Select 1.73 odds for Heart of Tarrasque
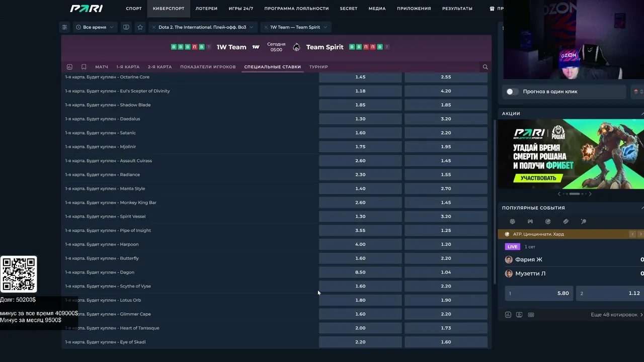The image size is (644, 362). (x=446, y=328)
